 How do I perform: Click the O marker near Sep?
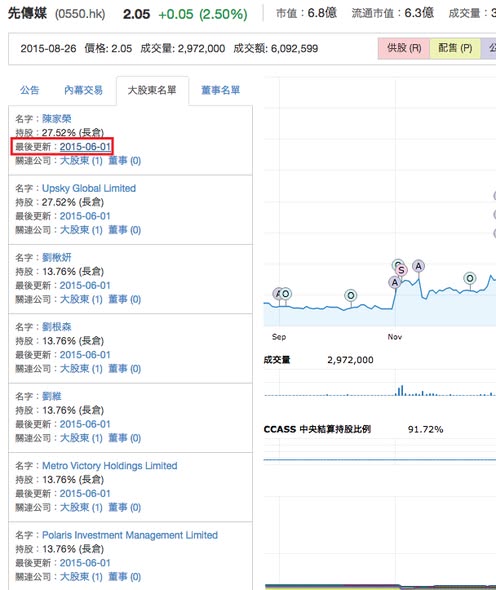point(286,293)
